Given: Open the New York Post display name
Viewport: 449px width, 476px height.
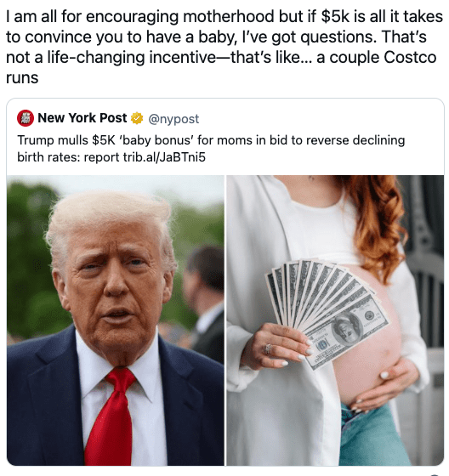Looking at the screenshot, I should coord(82,118).
